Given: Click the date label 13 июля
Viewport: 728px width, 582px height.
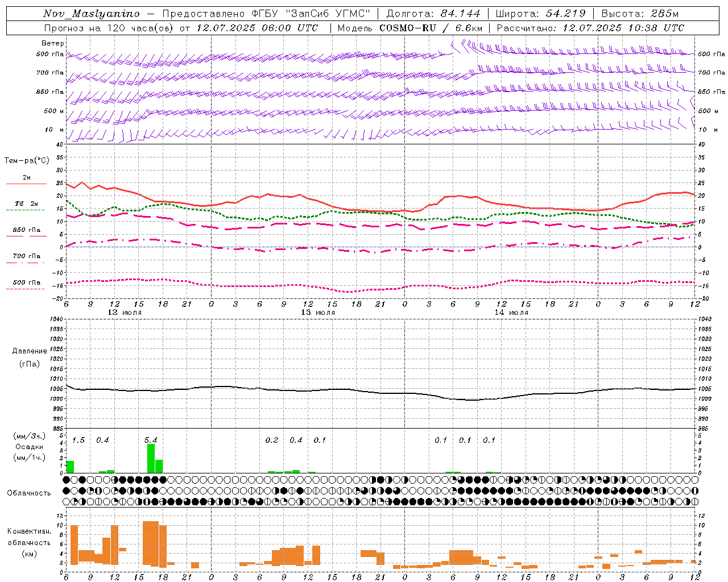Looking at the screenshot, I should point(318,313).
